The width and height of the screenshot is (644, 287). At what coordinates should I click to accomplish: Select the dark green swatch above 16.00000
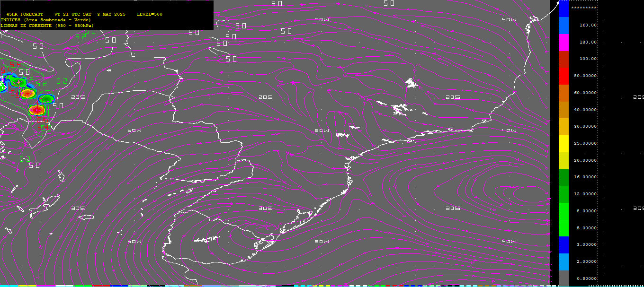(563, 178)
